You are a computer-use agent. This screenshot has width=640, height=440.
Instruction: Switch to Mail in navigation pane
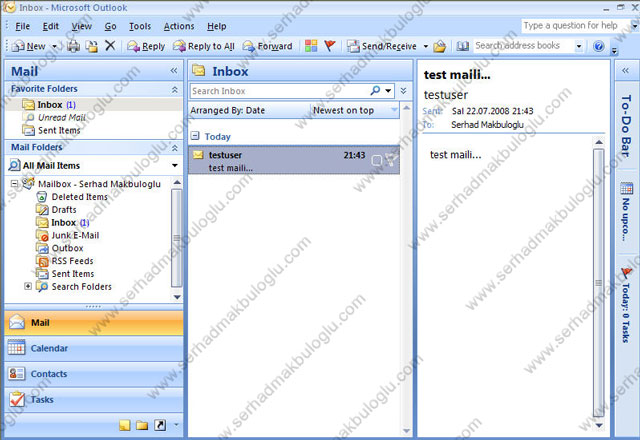[93, 322]
